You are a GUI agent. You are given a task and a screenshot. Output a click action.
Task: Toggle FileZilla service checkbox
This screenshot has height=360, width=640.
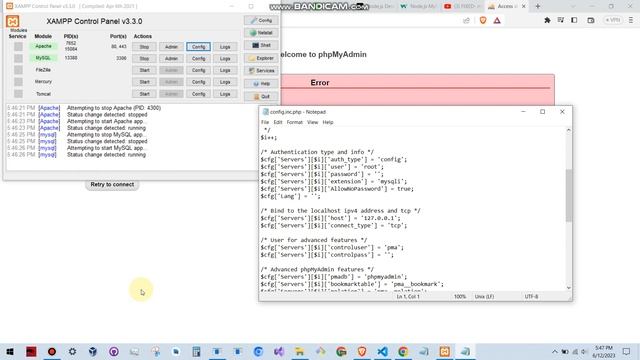pyautogui.click(x=18, y=70)
